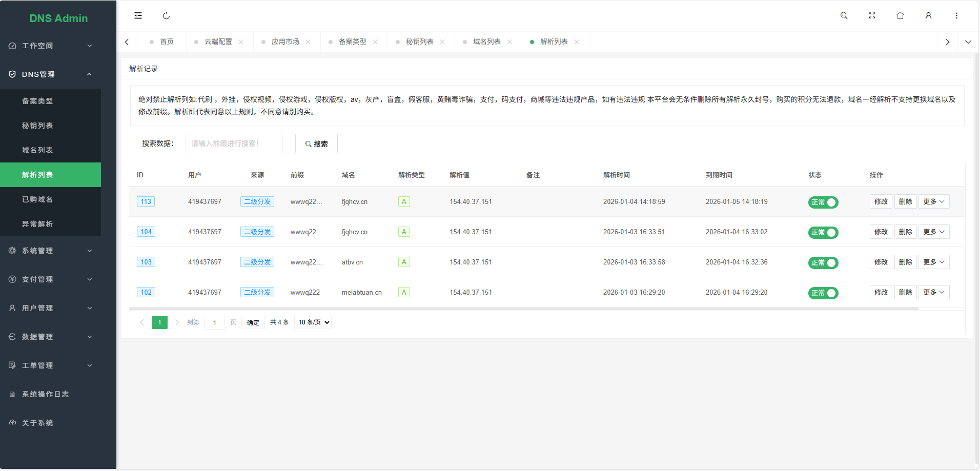Switch to the 域名列表 tab

point(486,42)
